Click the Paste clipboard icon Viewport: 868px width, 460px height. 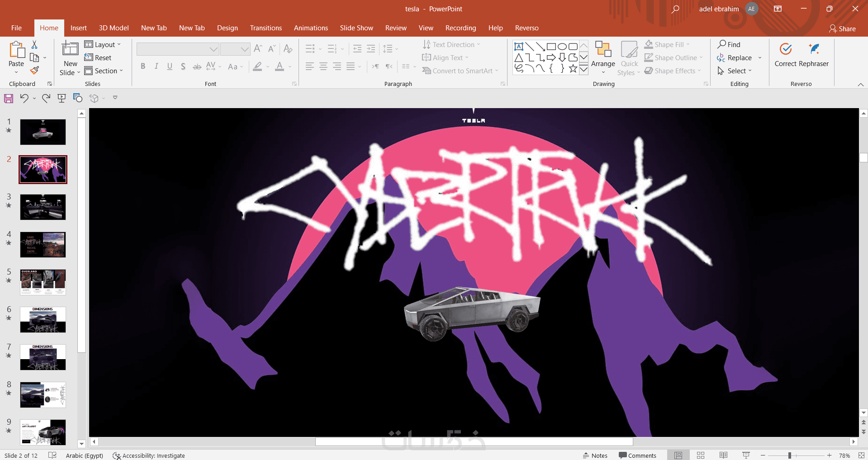pos(17,49)
